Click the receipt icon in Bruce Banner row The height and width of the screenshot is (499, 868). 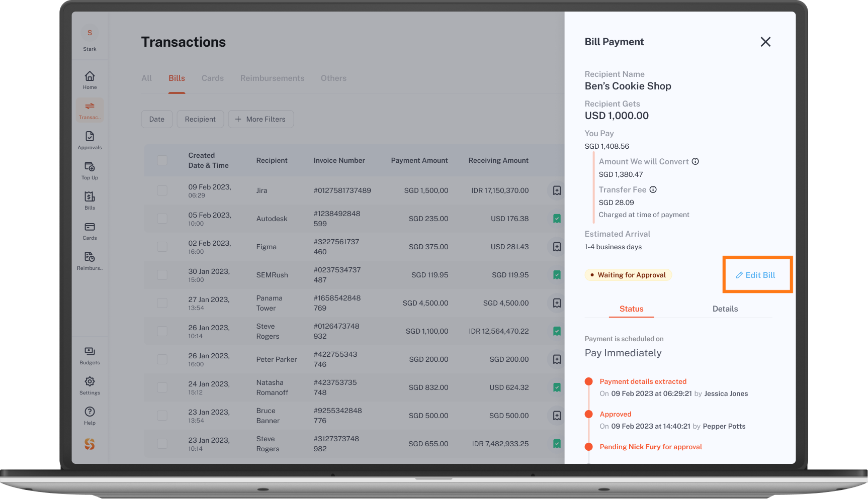click(557, 416)
